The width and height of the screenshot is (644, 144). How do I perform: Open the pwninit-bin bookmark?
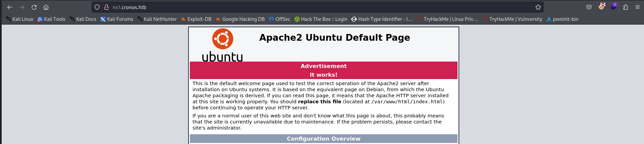562,19
